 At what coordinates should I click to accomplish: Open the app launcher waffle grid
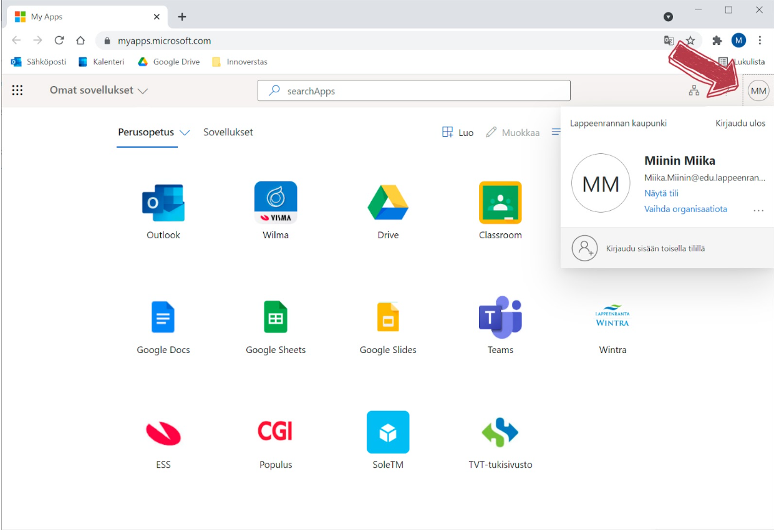click(x=17, y=90)
